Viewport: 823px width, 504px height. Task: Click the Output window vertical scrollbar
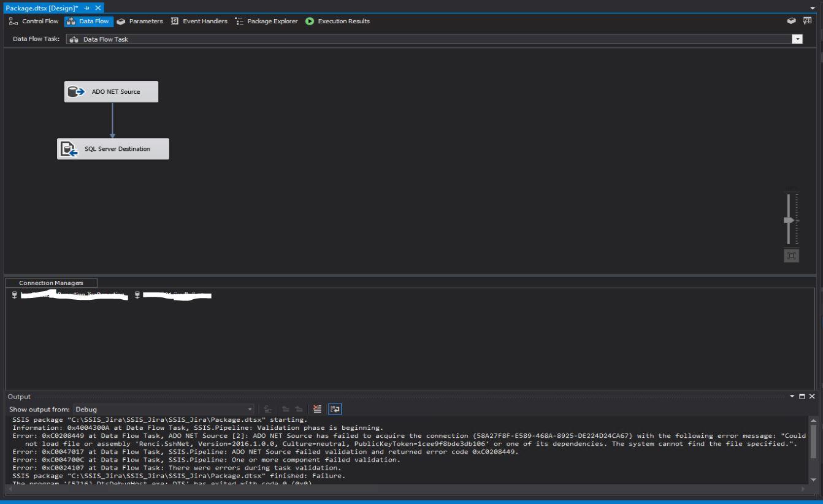pos(814,449)
